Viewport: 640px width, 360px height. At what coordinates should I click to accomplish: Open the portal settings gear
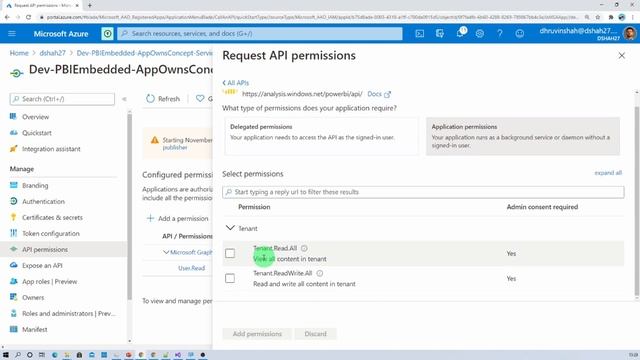[480, 33]
